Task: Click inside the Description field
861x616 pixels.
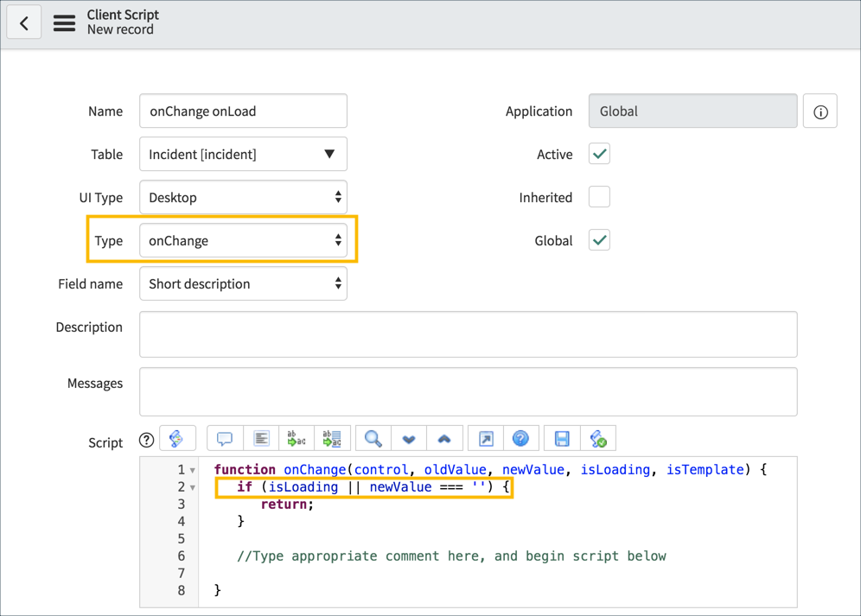Action: coord(468,333)
